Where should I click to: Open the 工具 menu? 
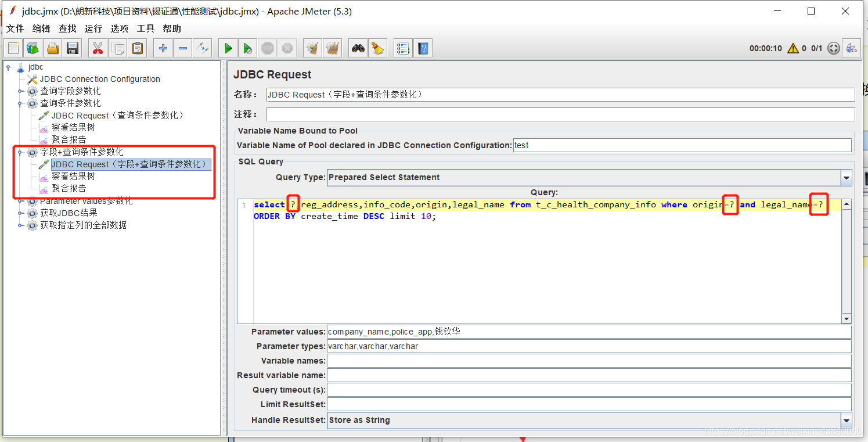coord(145,28)
